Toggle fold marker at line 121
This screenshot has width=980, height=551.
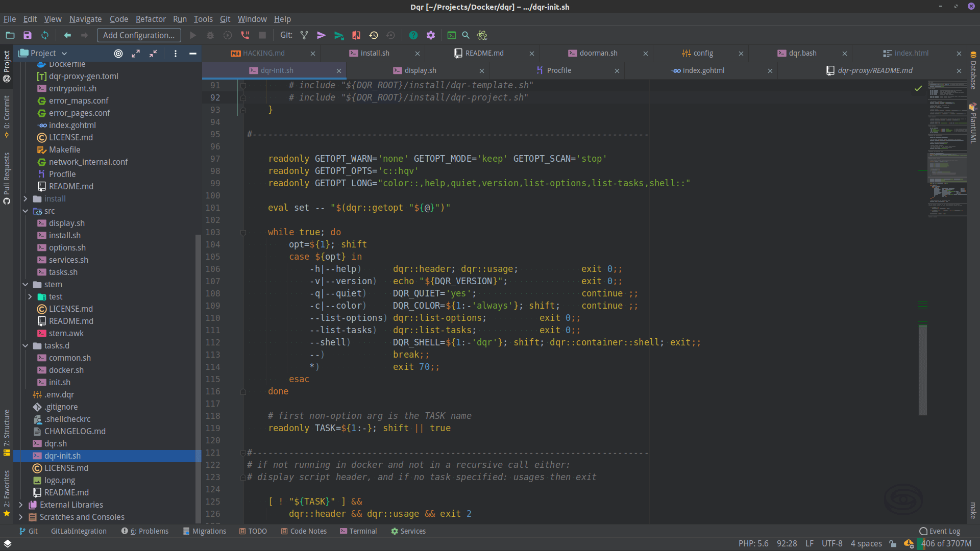tap(243, 453)
